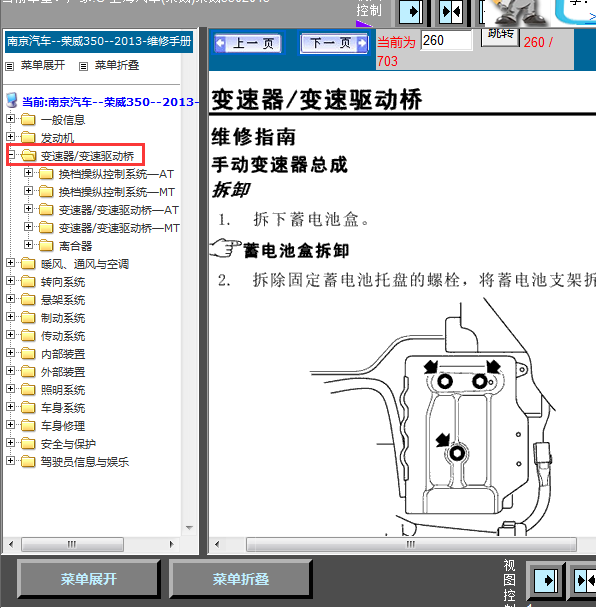596x608 pixels.
Task: Select the 驾驶员信息与娱乐 folder icon
Action: click(28, 461)
